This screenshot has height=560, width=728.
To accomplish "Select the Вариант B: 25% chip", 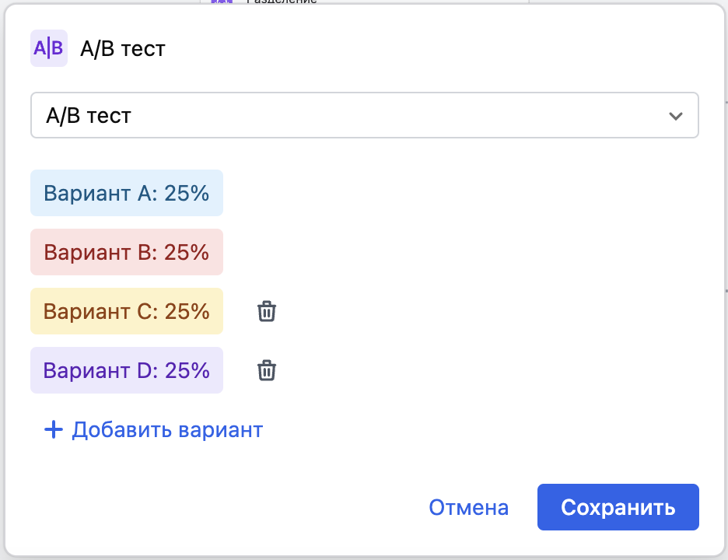I will coord(126,252).
